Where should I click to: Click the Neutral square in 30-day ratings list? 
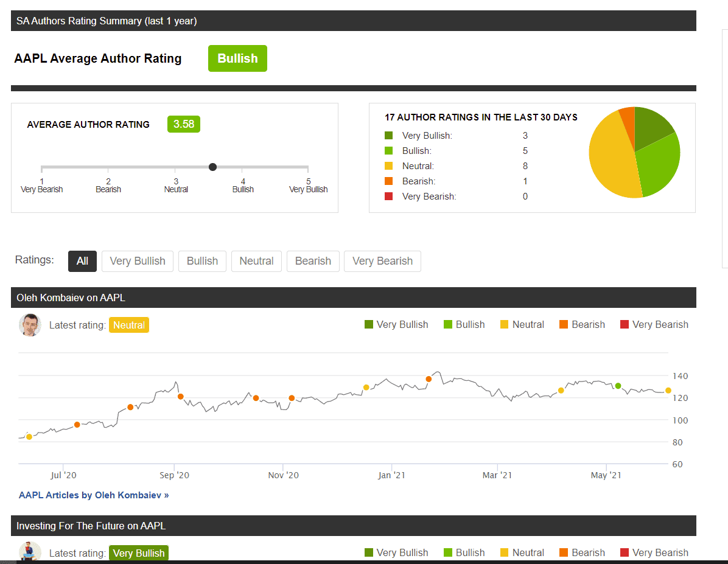[388, 165]
